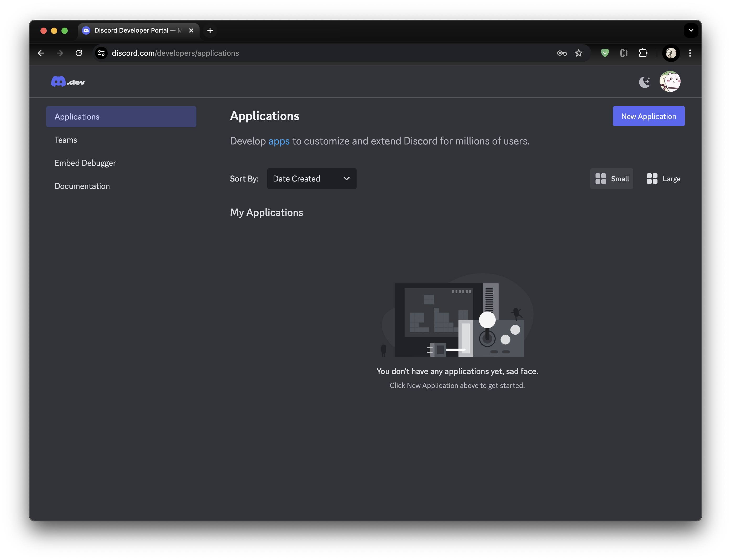Viewport: 731px width, 560px height.
Task: Open Documentation in the sidebar
Action: [x=82, y=186]
